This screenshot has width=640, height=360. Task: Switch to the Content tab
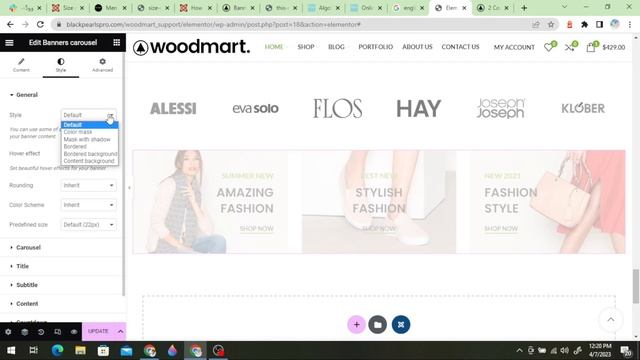coord(21,65)
